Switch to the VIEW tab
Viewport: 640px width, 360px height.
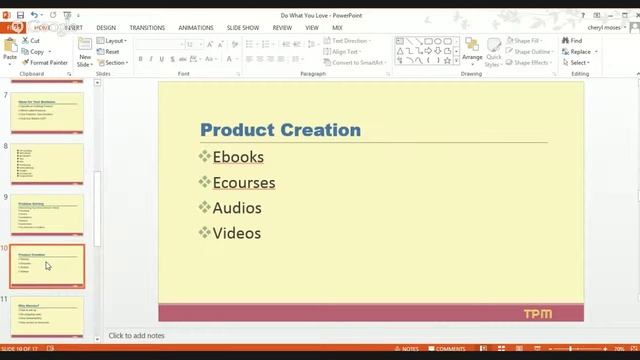tap(312, 28)
